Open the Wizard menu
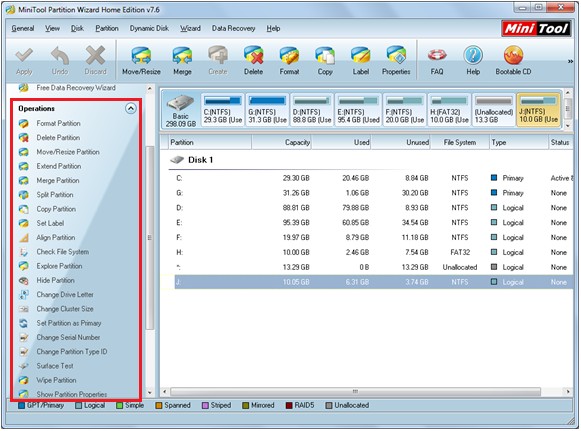 point(190,29)
